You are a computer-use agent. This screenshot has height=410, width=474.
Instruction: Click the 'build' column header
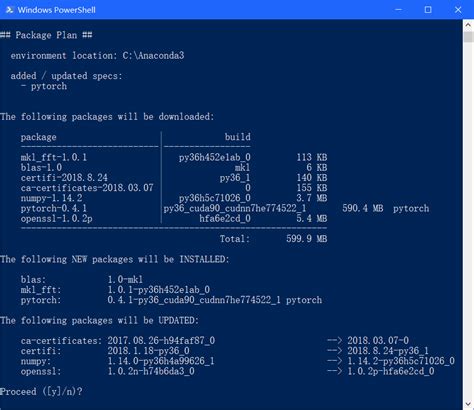point(237,137)
